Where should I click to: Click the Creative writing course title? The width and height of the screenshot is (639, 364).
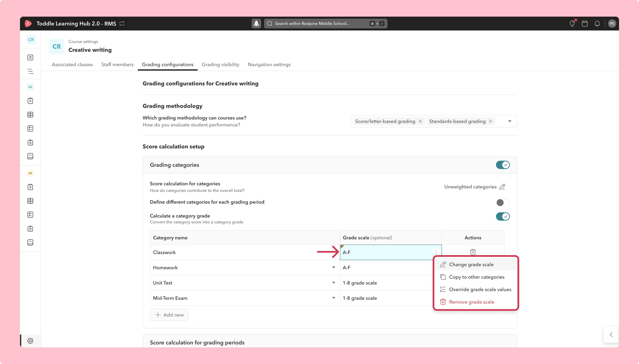(90, 50)
